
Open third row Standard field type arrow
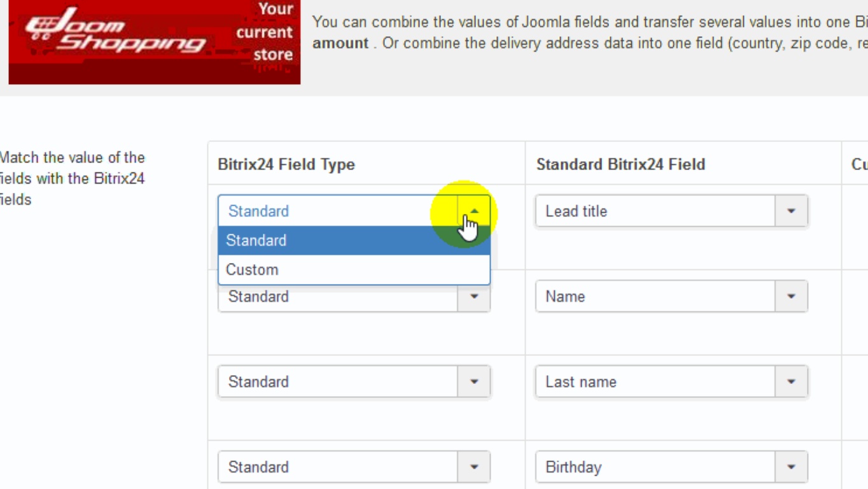[x=473, y=382]
